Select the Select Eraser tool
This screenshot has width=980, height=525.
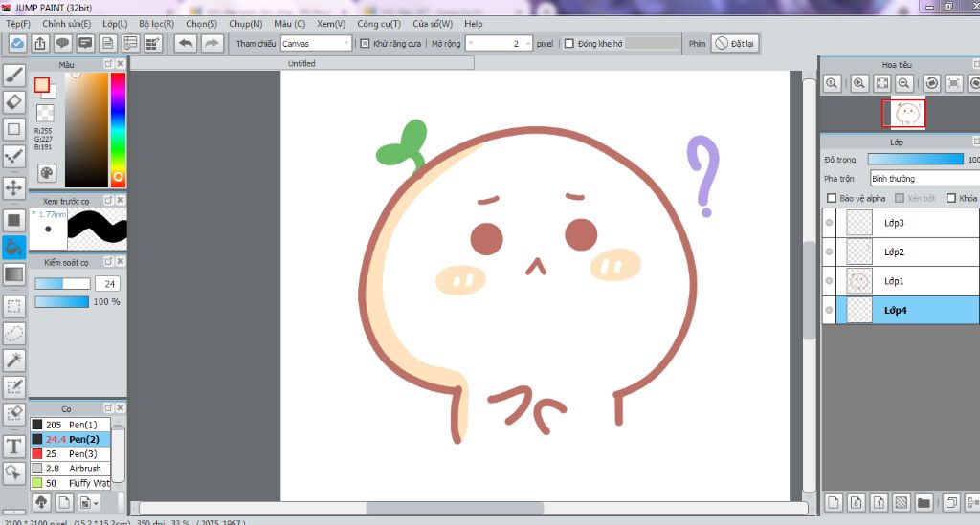pos(13,414)
